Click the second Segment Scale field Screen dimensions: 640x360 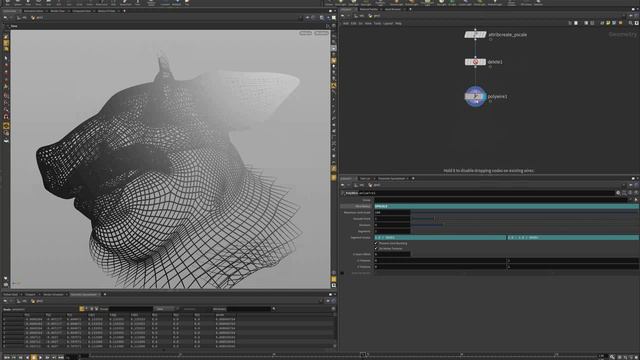pos(573,237)
